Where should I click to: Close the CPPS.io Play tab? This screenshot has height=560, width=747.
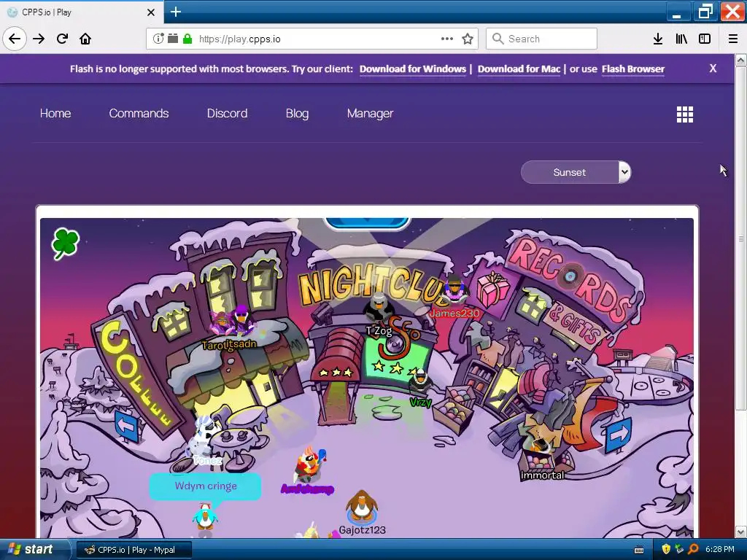point(151,12)
